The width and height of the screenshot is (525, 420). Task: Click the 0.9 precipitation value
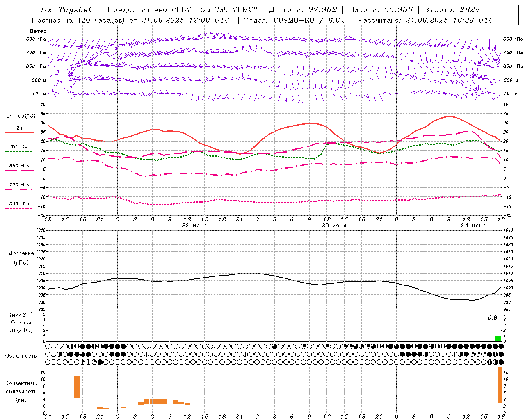click(492, 318)
